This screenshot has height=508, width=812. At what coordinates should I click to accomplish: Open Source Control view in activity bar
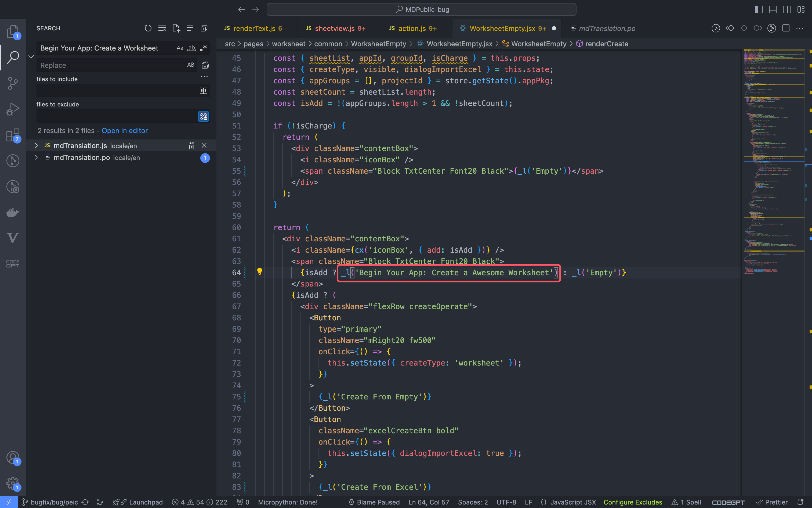click(x=13, y=83)
